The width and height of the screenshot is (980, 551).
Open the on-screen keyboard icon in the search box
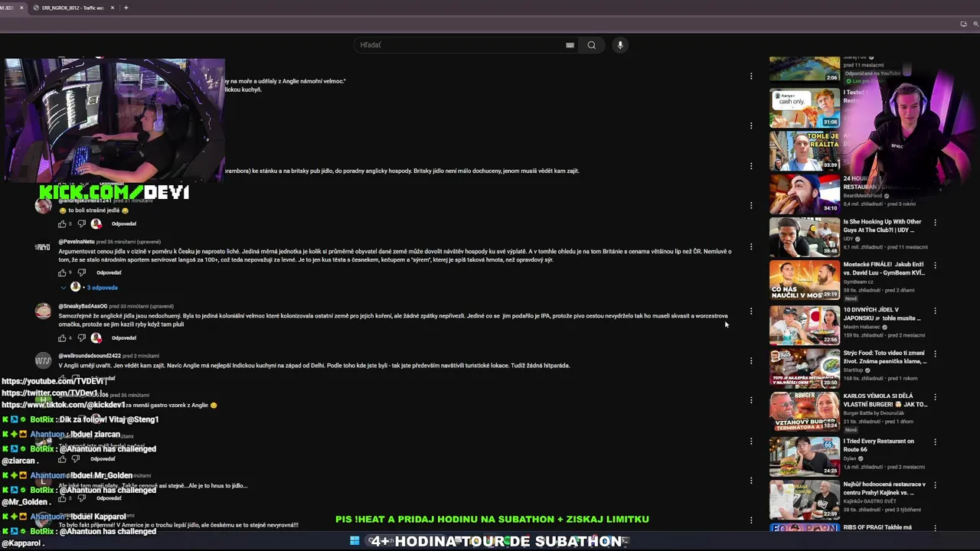570,45
